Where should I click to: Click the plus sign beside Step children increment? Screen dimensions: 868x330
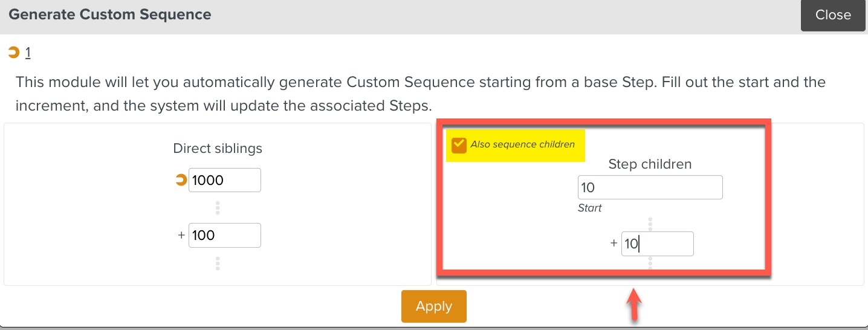click(x=614, y=244)
